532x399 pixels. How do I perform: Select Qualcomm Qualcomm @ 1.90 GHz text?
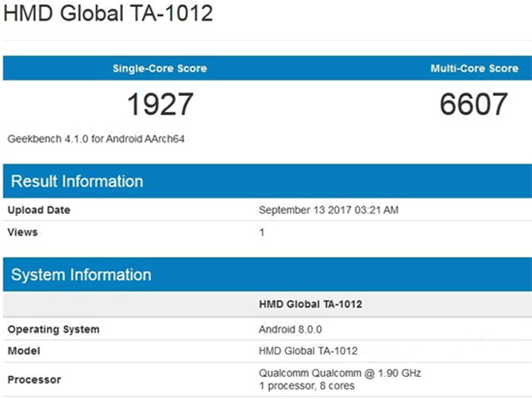[x=340, y=374]
